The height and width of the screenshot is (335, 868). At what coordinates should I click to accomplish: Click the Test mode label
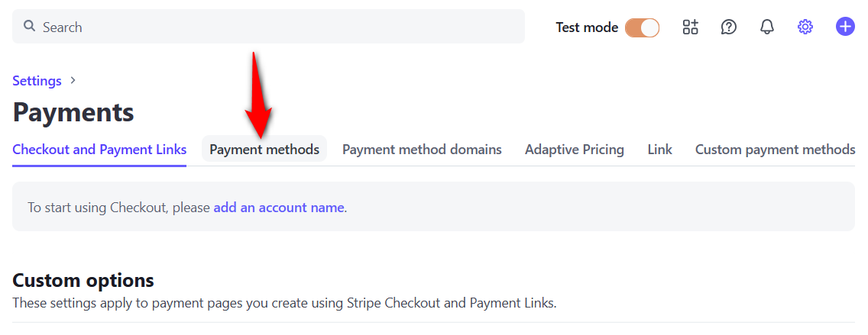coord(587,27)
